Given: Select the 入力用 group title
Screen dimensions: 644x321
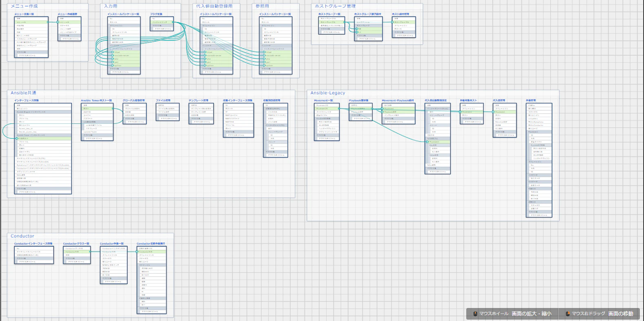Looking at the screenshot, I should tap(111, 6).
